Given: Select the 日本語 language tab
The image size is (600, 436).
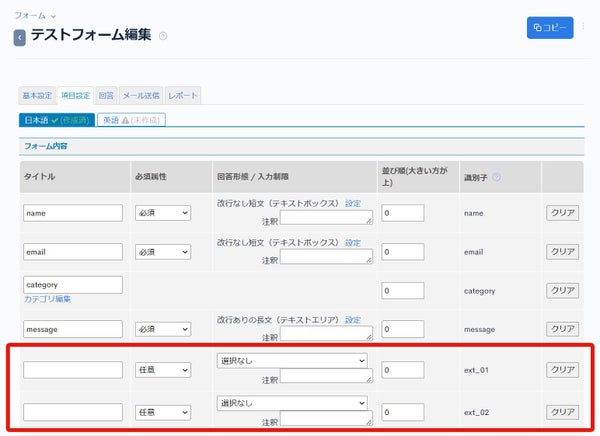Looking at the screenshot, I should point(57,120).
